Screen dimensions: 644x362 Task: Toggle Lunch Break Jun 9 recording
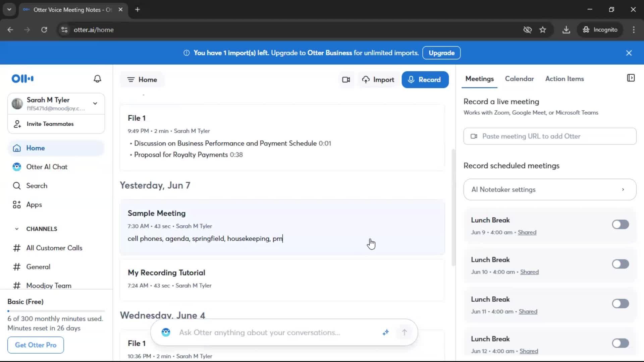(x=620, y=225)
